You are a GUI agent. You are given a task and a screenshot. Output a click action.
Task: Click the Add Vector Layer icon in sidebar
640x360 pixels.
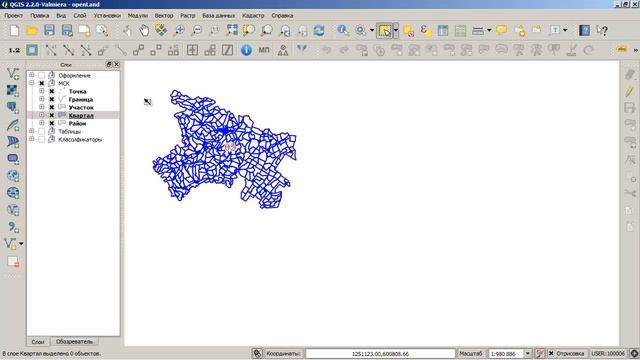(13, 73)
